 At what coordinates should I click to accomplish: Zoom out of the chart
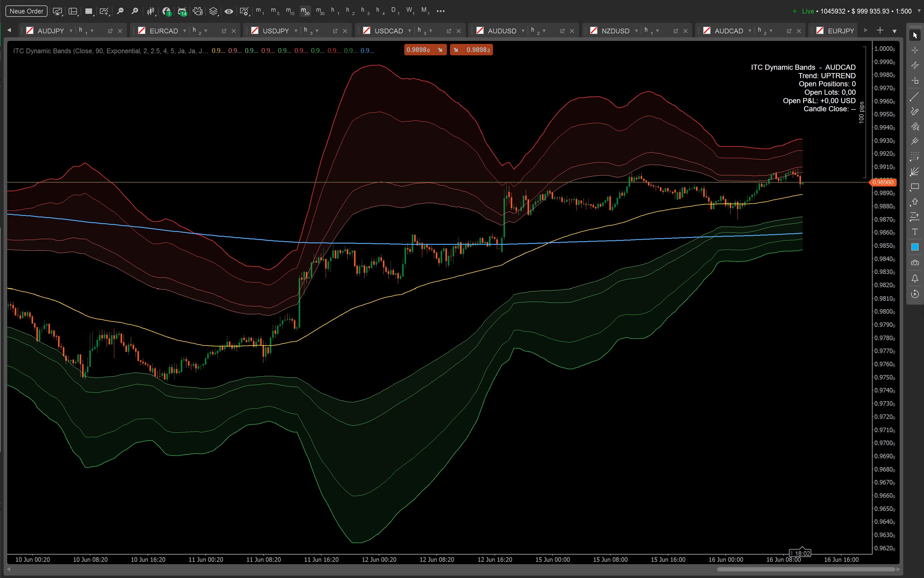pos(120,11)
